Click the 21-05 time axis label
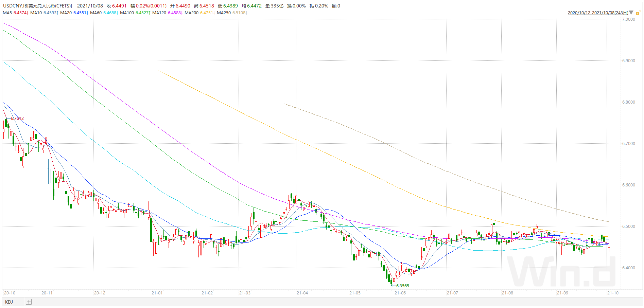Viewport: 644px width, 308px height. [355, 293]
